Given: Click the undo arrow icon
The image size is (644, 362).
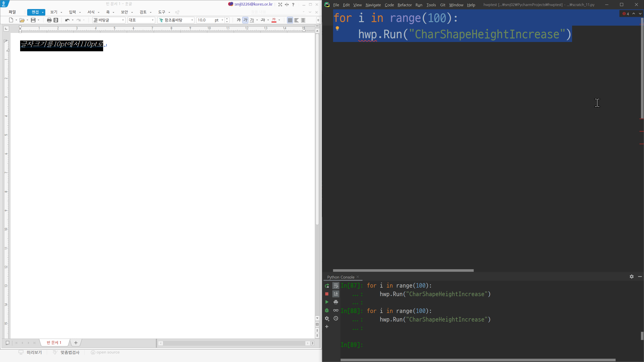Looking at the screenshot, I should click(x=67, y=20).
